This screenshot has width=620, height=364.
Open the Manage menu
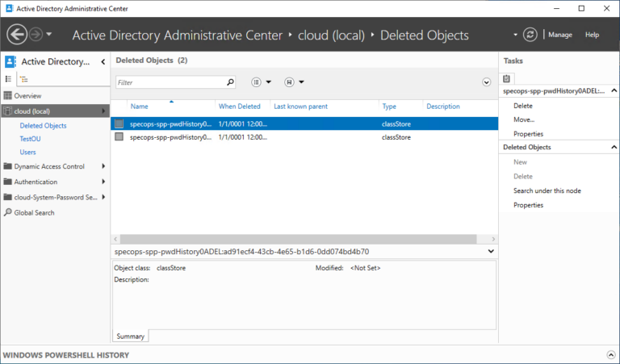click(560, 35)
